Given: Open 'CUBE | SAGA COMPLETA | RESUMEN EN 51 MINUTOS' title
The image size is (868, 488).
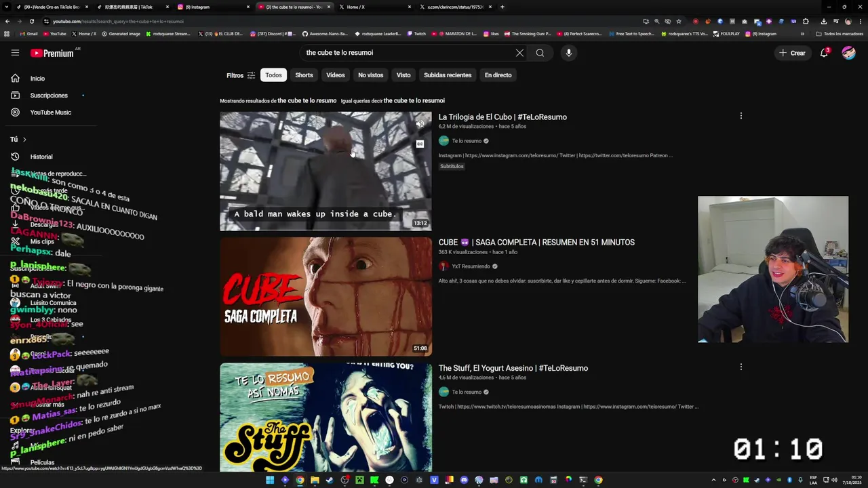Looking at the screenshot, I should [536, 243].
